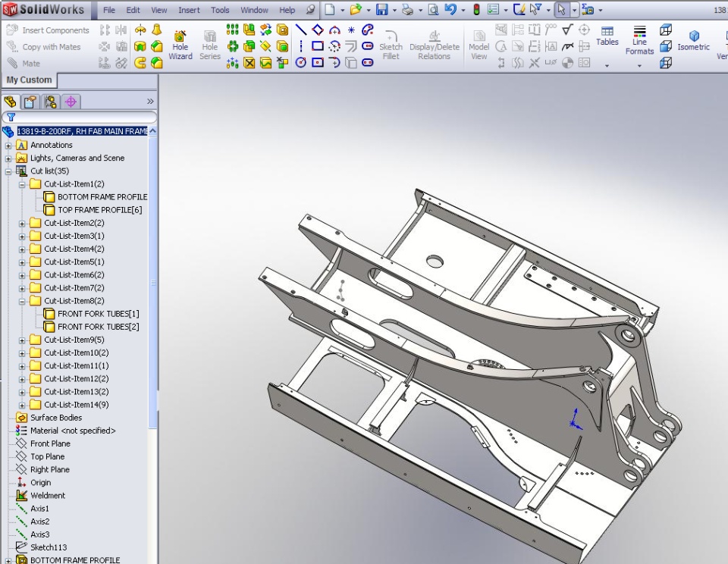The image size is (728, 564).
Task: Expand Cut-List-Item2(2) folder
Action: tap(22, 224)
